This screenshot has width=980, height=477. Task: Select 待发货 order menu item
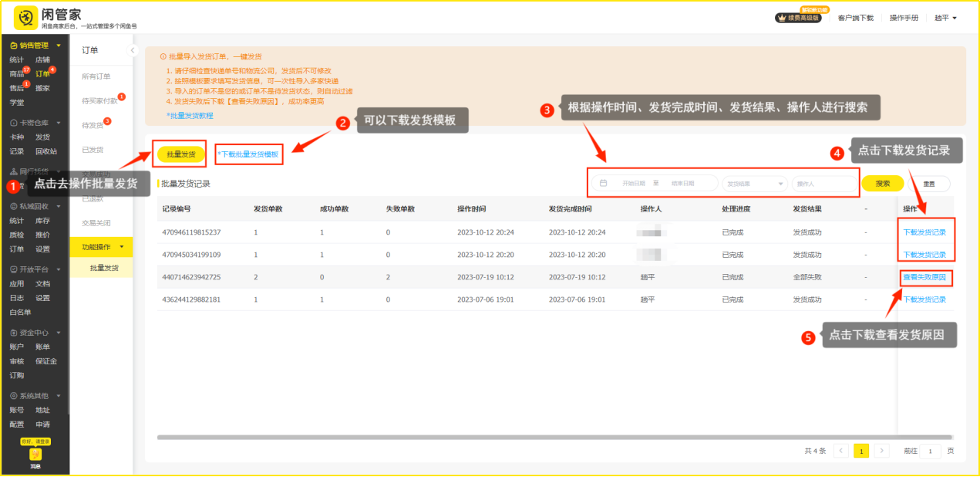(93, 125)
